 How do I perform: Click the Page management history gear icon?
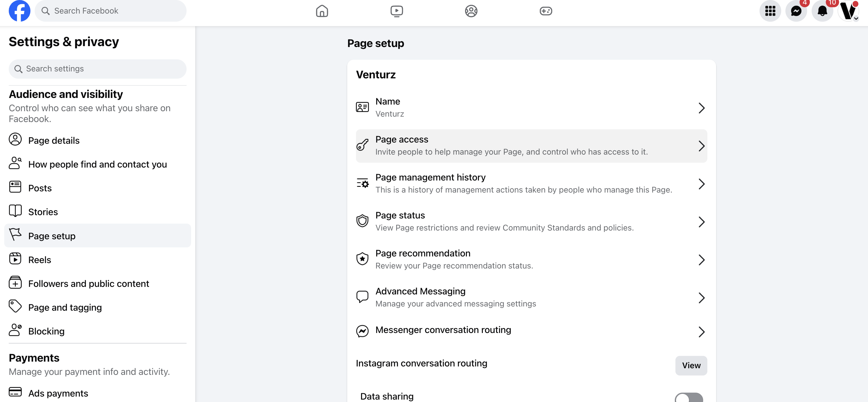363,183
